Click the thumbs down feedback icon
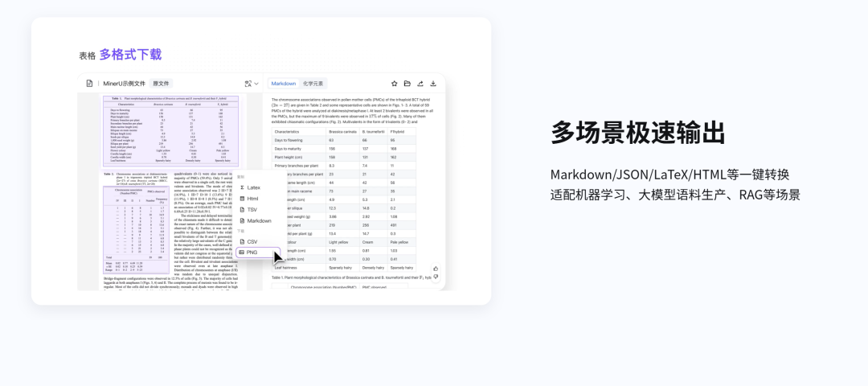Image resolution: width=868 pixels, height=386 pixels. pyautogui.click(x=436, y=277)
